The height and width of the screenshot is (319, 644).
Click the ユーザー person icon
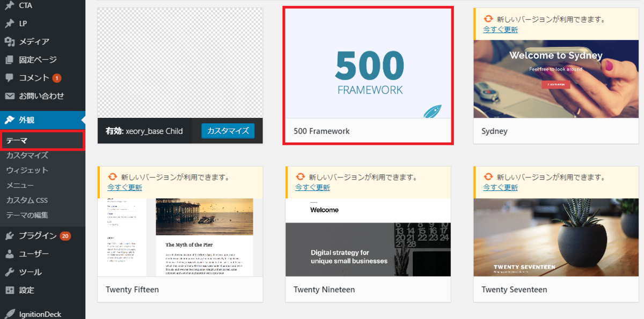[9, 254]
